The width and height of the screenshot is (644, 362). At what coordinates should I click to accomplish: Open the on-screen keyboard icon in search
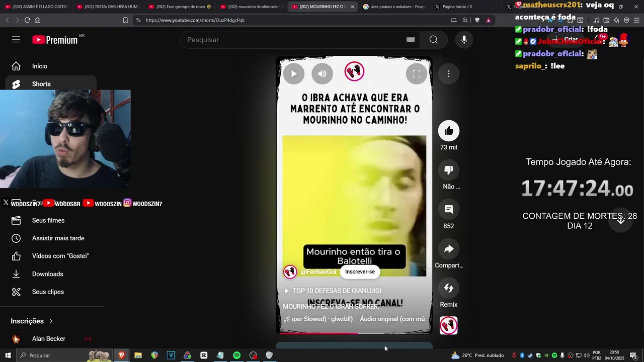click(x=411, y=40)
